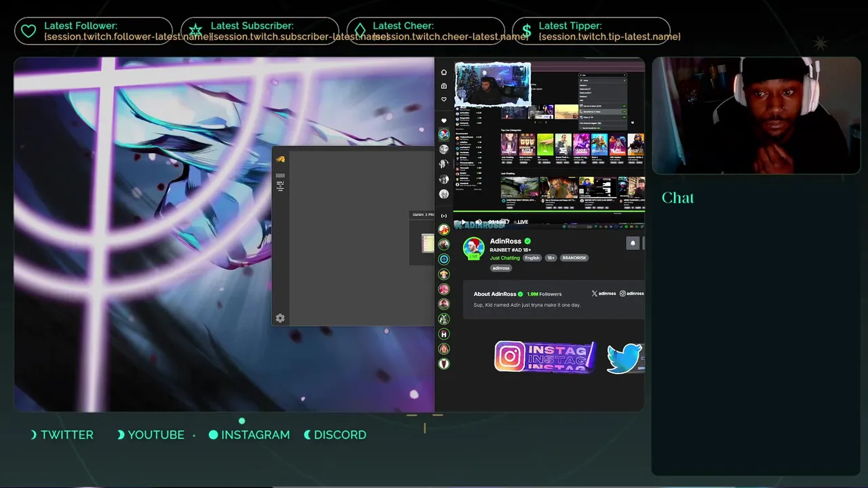
Task: Play the AdinRoss stream video
Action: point(463,222)
